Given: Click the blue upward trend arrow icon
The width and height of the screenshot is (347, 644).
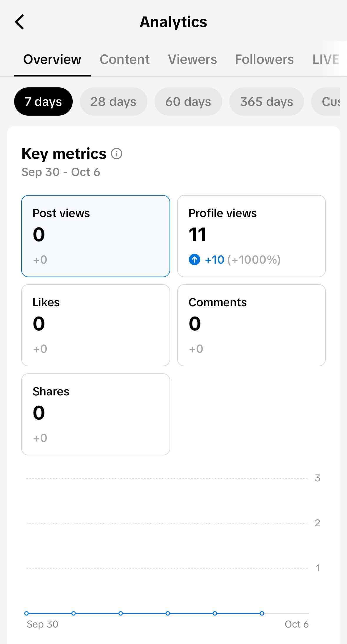Looking at the screenshot, I should 195,259.
